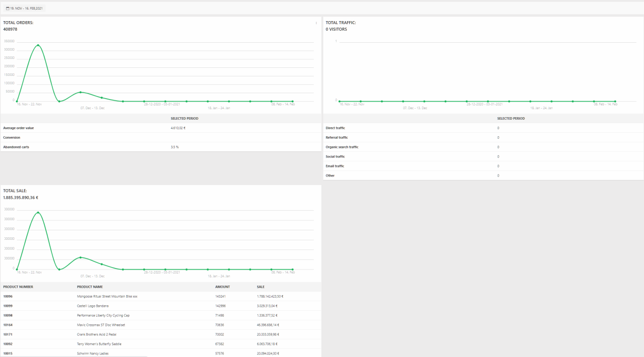Click the last data point on Total Sale chart
The height and width of the screenshot is (357, 644).
pos(292,269)
